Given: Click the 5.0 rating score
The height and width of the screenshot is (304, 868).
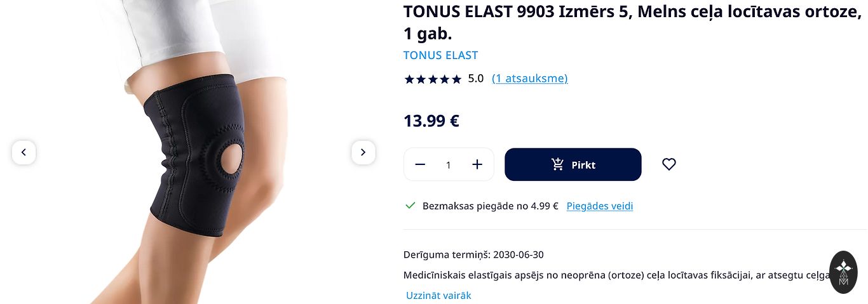Looking at the screenshot, I should pos(475,79).
